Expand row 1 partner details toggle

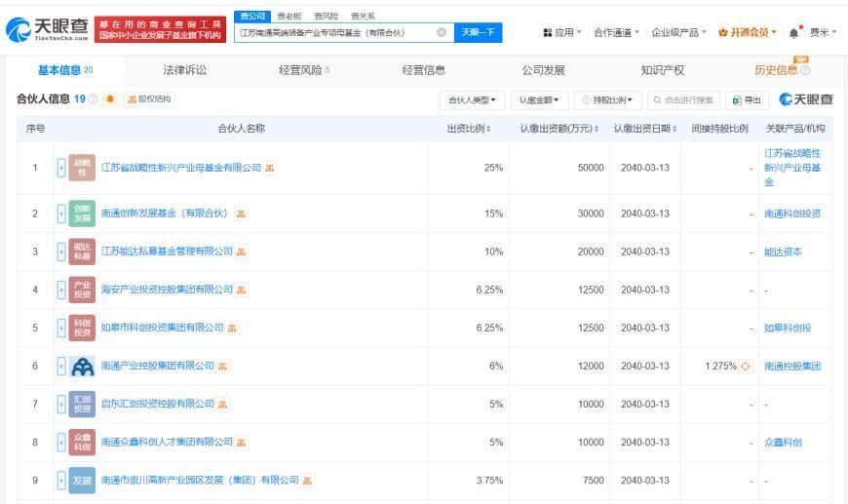coord(60,168)
